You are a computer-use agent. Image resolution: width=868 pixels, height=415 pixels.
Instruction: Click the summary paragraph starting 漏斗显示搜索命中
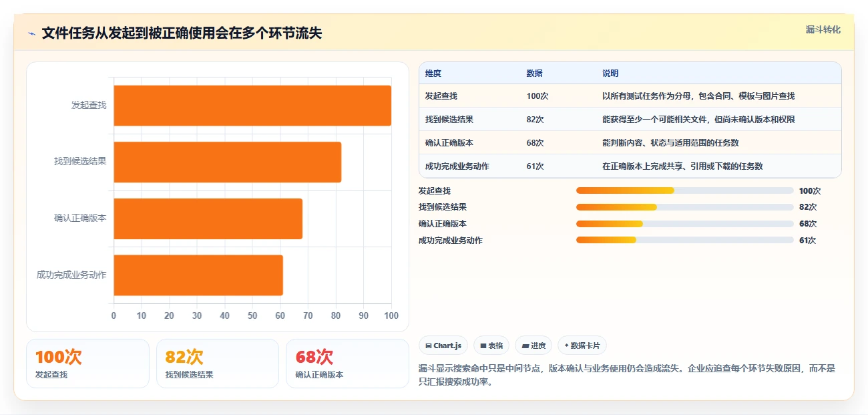tap(627, 376)
